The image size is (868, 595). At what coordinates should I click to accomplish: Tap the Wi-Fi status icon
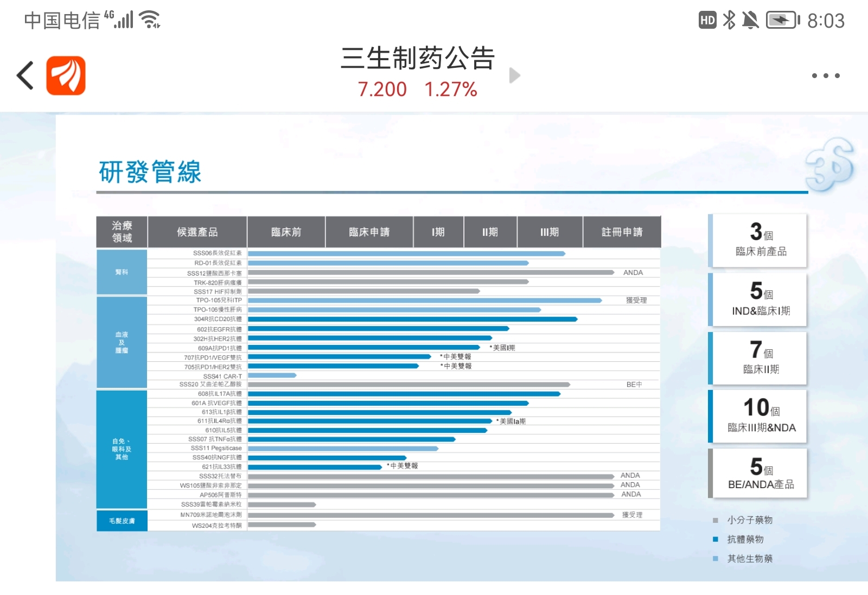point(150,20)
